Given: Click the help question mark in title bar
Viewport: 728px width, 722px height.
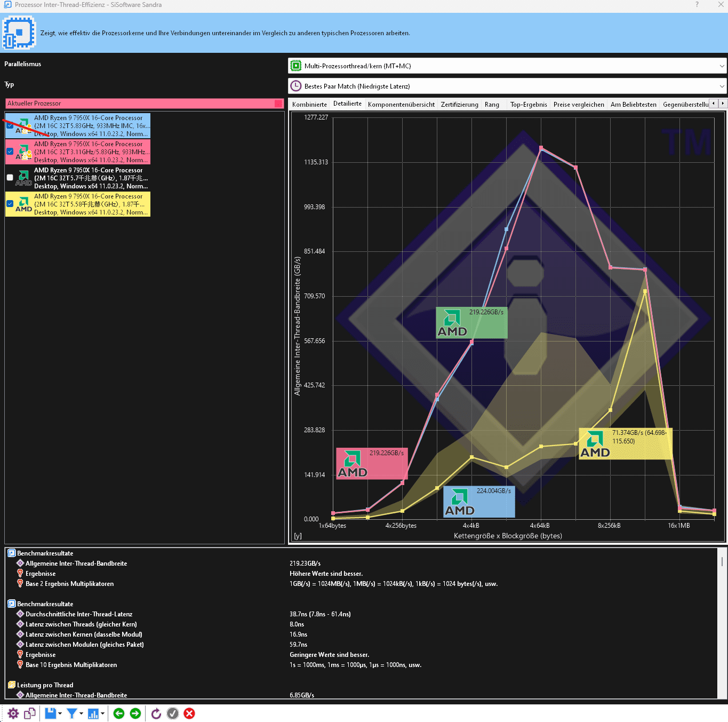Looking at the screenshot, I should point(697,5).
